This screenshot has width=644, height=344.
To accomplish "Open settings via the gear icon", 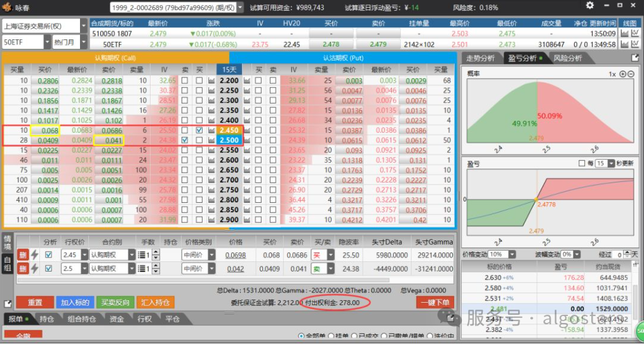I will [x=590, y=6].
